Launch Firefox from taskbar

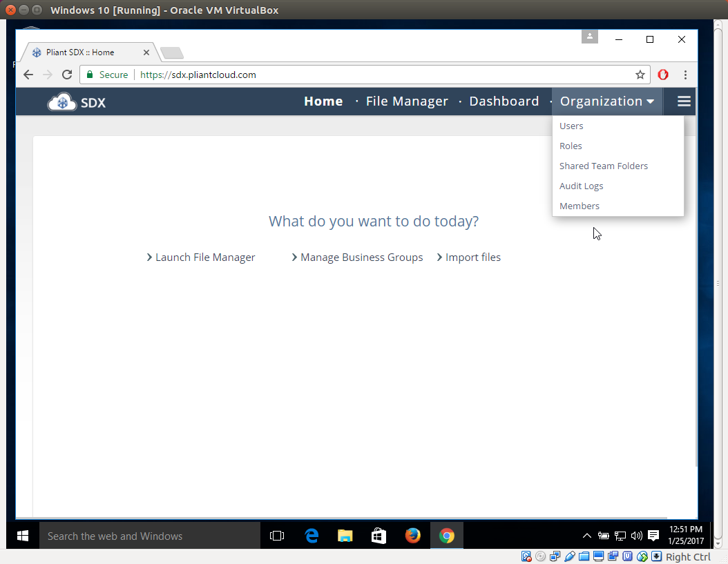pyautogui.click(x=413, y=536)
